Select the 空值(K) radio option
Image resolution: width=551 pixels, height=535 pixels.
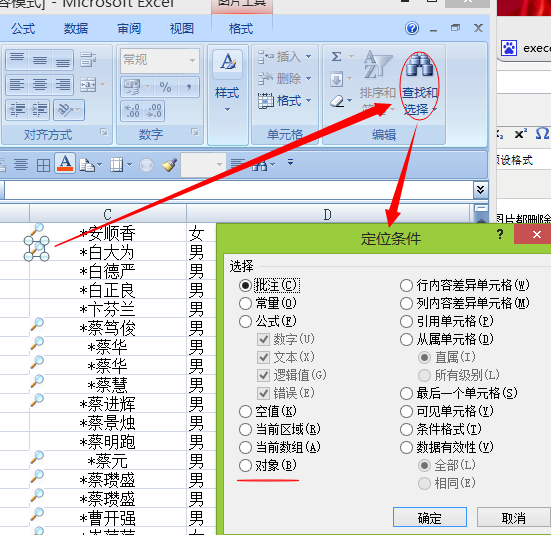[x=245, y=411]
